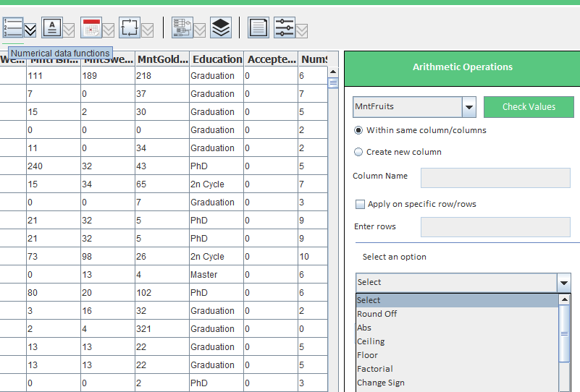The image size is (580, 392).
Task: Click the table's vertical scrollbar thumb
Action: tap(333, 82)
